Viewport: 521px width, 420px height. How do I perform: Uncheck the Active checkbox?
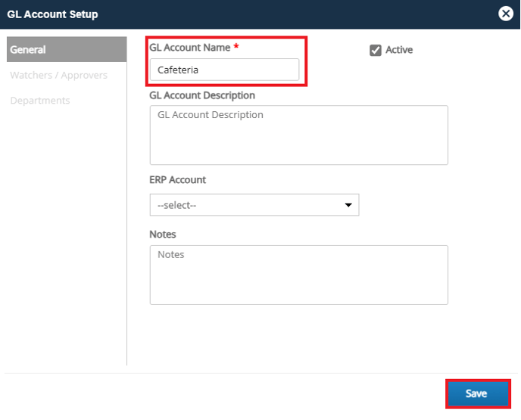[375, 50]
